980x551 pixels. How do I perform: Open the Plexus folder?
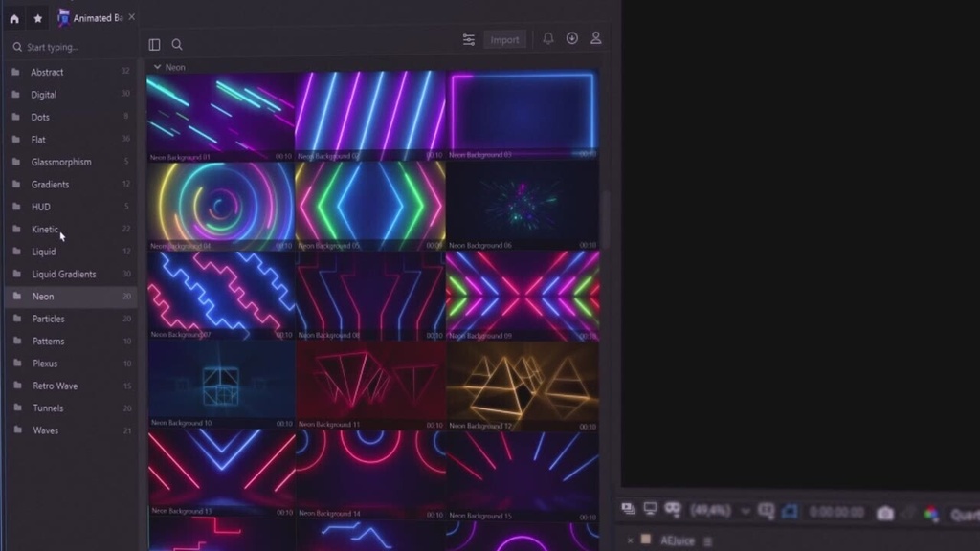click(x=71, y=364)
